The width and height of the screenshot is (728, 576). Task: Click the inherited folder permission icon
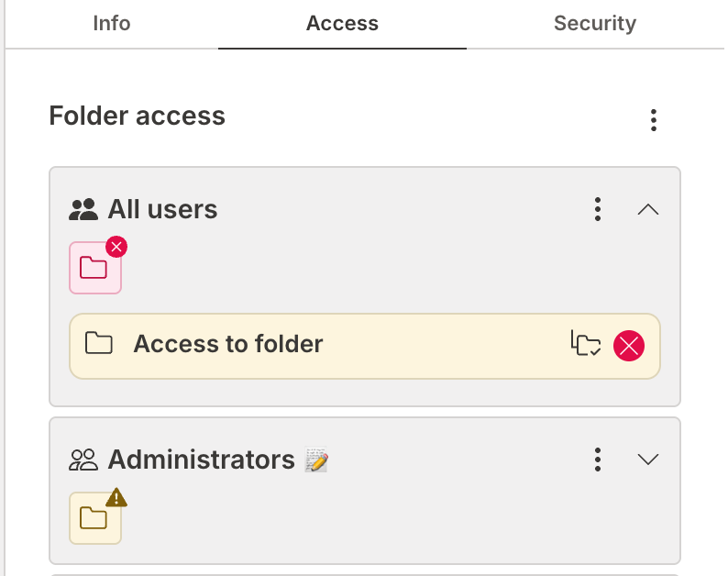click(x=586, y=344)
